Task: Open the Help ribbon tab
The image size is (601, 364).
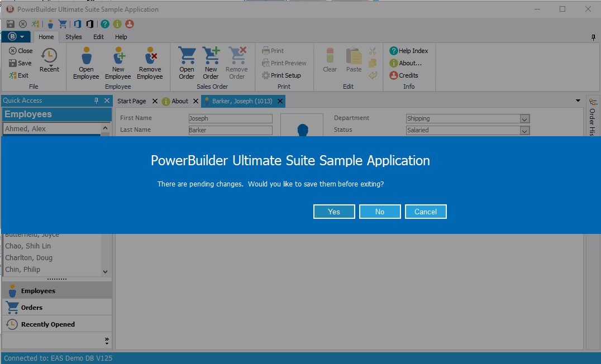Action: [121, 37]
